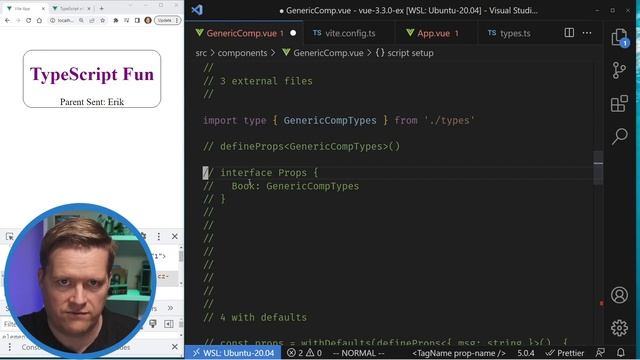This screenshot has width=640, height=360.
Task: Open the browser profile avatar
Action: [x=148, y=20]
